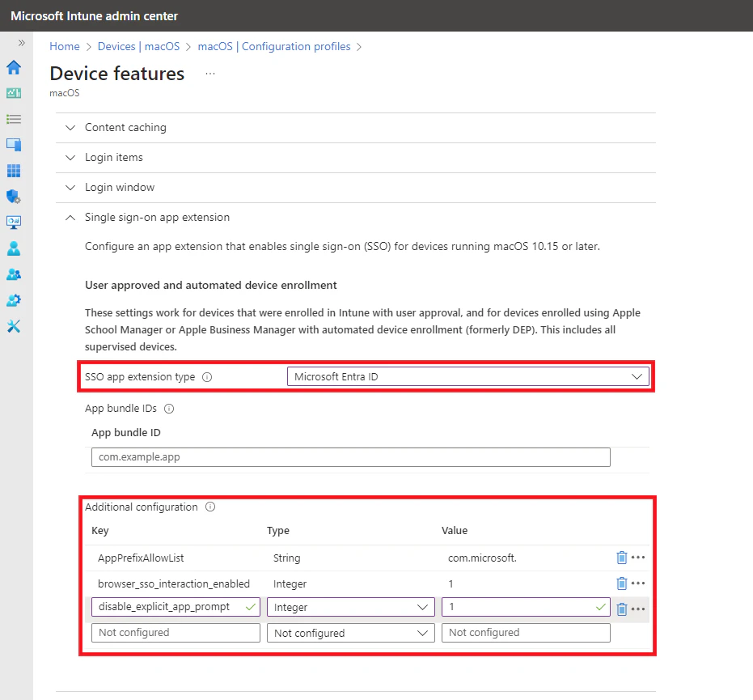Open the Apps grid icon in sidebar

click(14, 171)
